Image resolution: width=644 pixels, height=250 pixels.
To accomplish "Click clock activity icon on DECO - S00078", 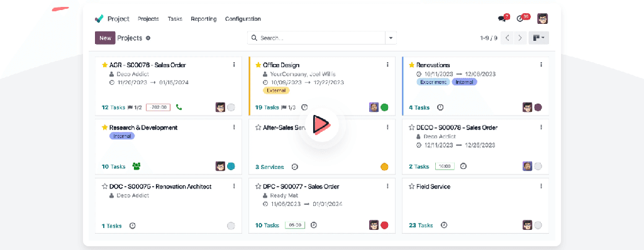I will click(464, 166).
